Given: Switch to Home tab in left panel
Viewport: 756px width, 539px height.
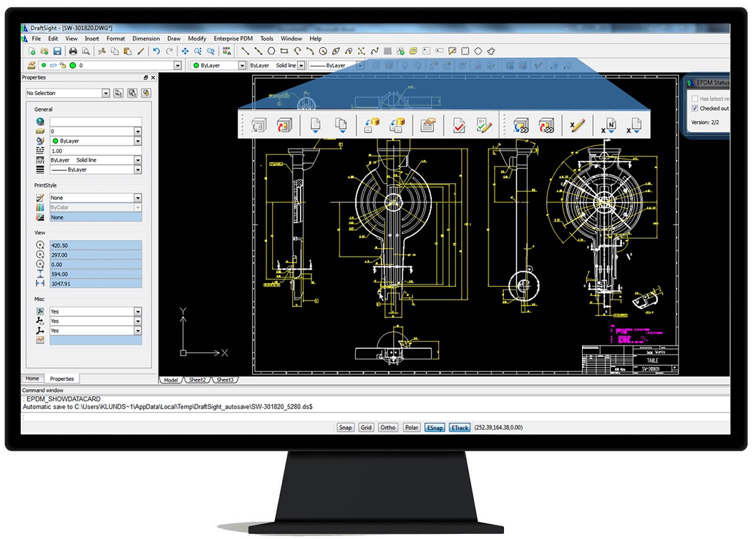Looking at the screenshot, I should click(32, 378).
